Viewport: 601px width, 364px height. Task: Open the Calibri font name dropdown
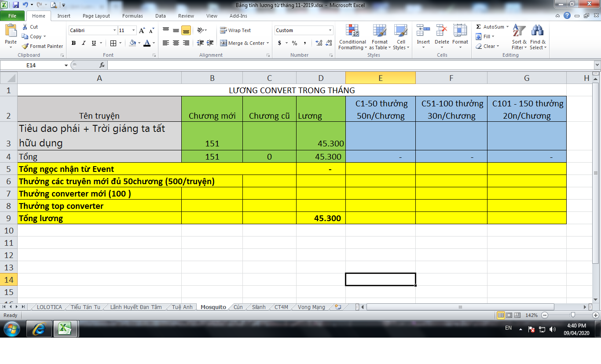pos(114,30)
